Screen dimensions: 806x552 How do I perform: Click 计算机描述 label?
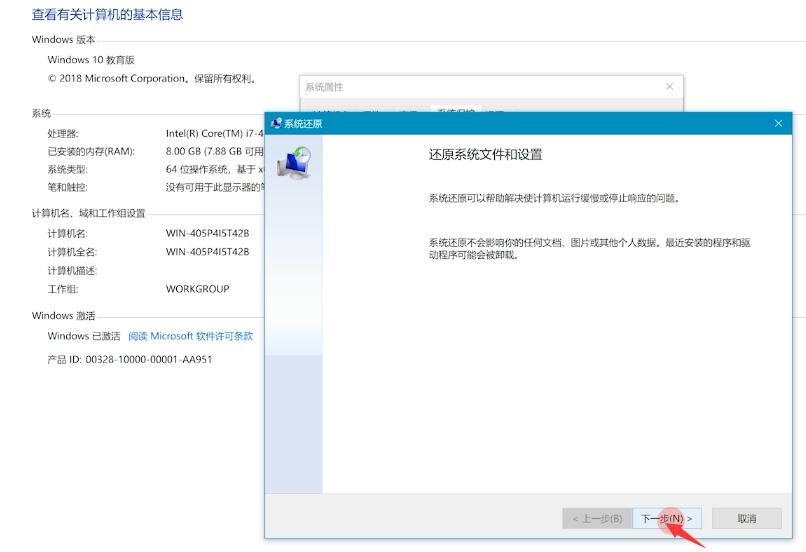pyautogui.click(x=72, y=271)
